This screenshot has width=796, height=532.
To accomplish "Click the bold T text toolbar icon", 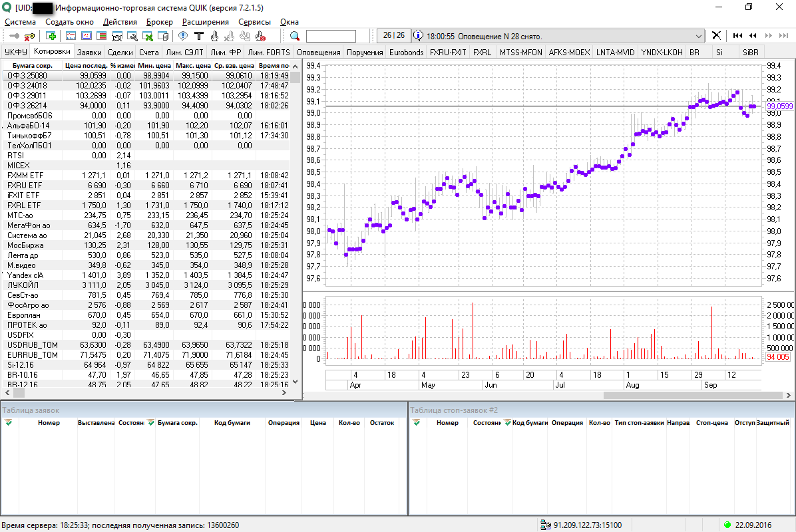I will pyautogui.click(x=199, y=36).
